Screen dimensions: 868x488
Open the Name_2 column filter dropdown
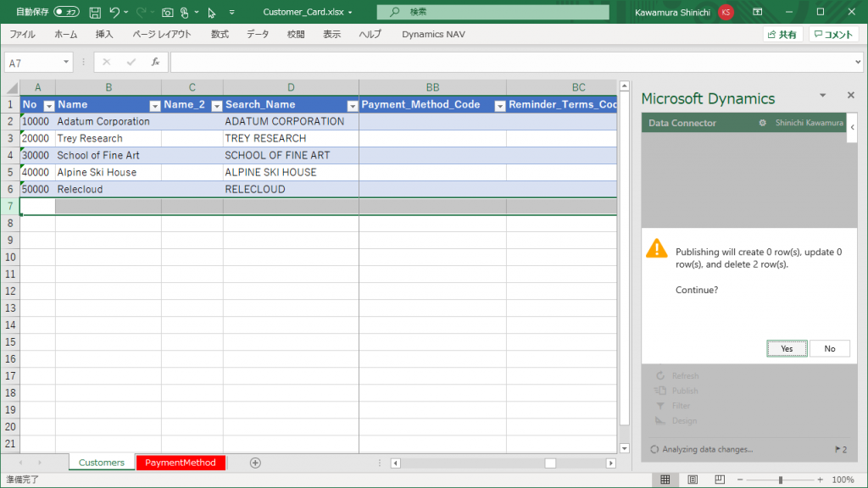click(217, 106)
